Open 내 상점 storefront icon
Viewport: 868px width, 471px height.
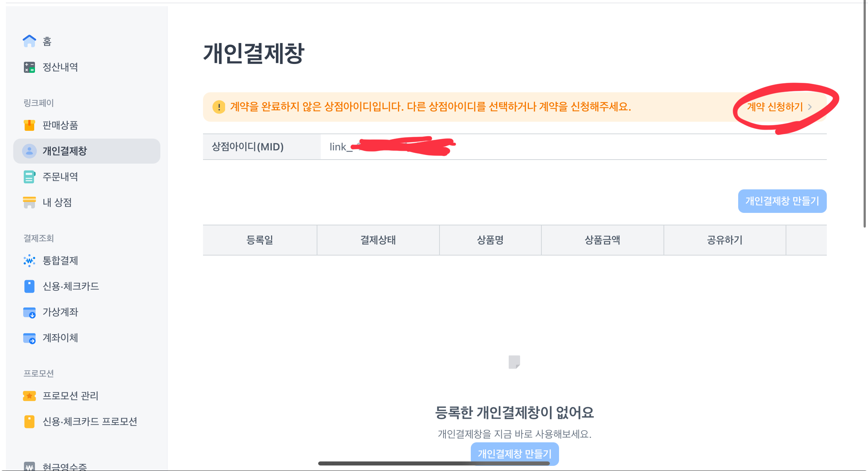point(29,203)
